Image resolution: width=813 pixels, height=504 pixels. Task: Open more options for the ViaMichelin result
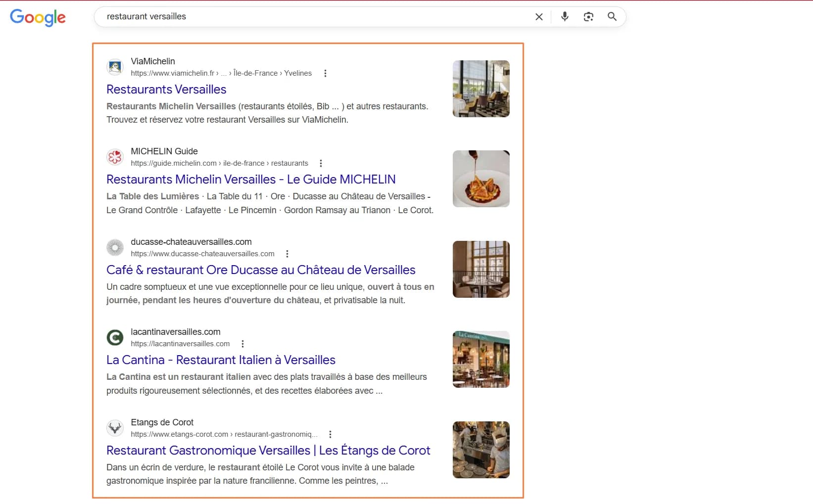[x=325, y=73]
